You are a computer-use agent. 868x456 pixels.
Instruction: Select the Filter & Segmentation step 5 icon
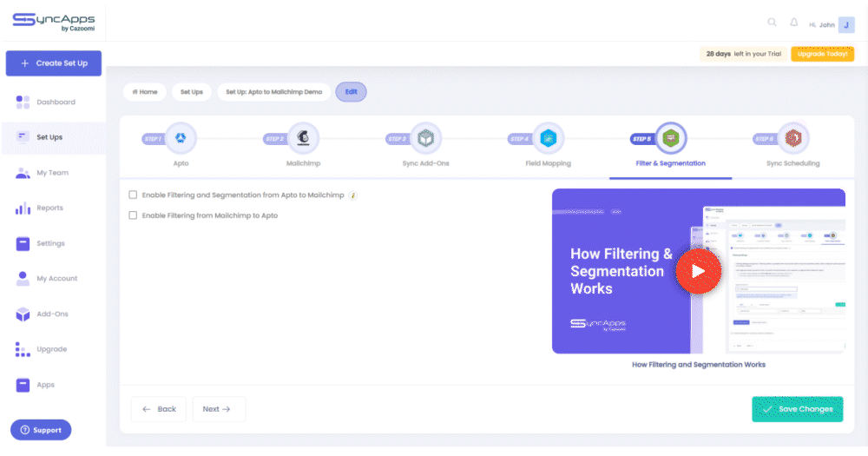[671, 138]
